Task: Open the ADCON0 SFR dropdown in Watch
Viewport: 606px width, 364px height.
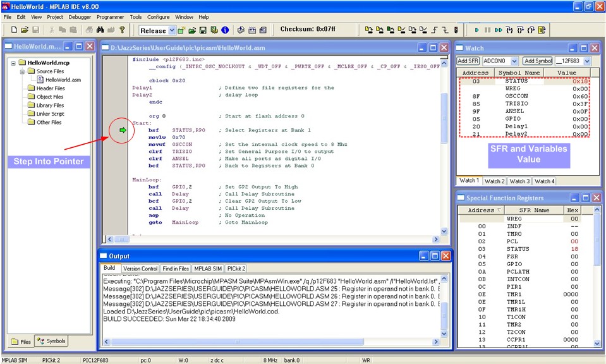Action: [514, 61]
